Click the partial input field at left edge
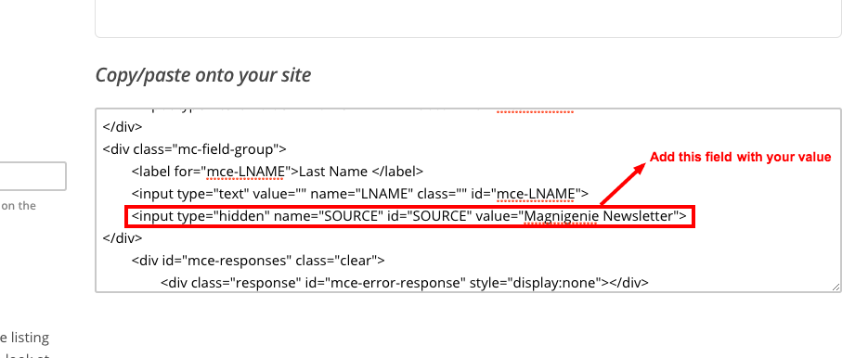The width and height of the screenshot is (868, 358). pyautogui.click(x=32, y=176)
